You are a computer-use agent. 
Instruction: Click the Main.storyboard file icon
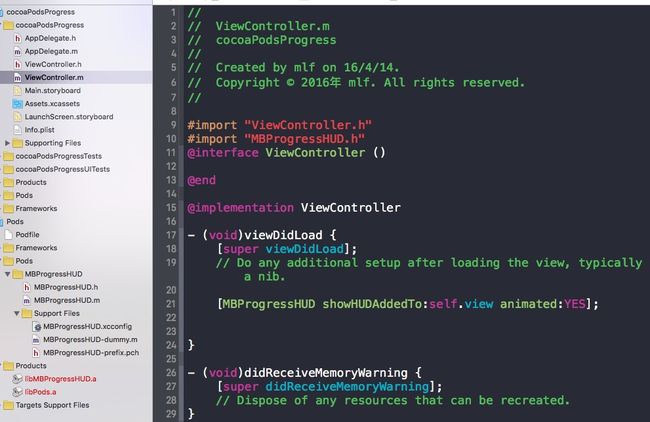[17, 90]
